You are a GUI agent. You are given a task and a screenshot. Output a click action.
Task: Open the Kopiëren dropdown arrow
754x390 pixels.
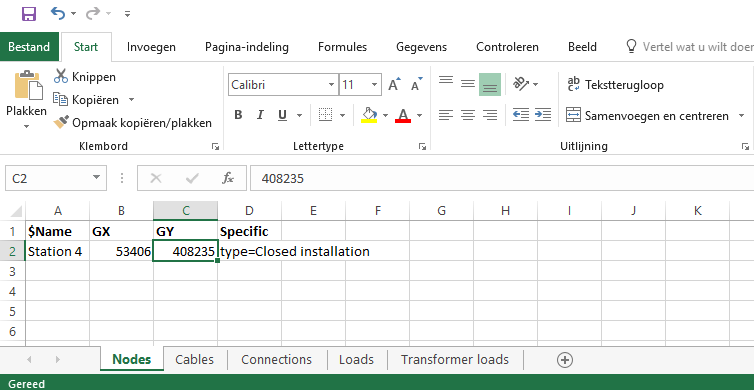(131, 100)
